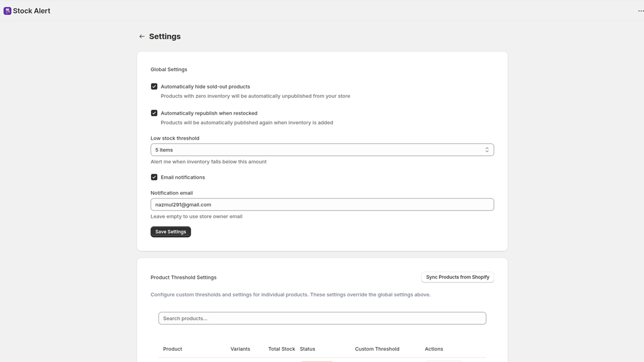Click the checkmark on Email notifications
Viewport: 644px width, 362px height.
154,177
